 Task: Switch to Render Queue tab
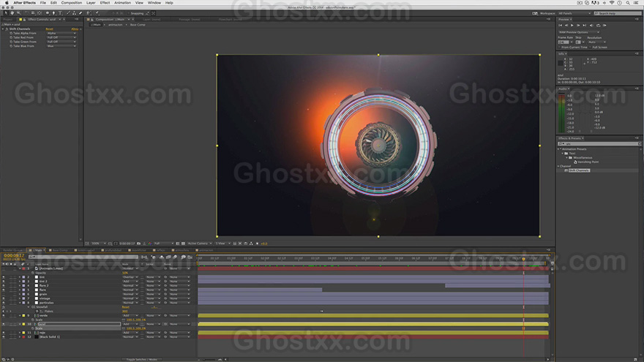point(12,250)
